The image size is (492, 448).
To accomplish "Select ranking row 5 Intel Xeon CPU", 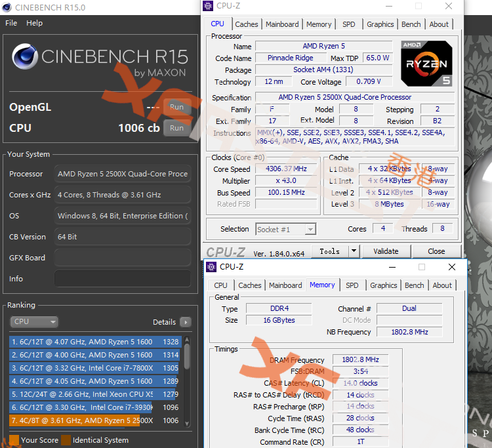I will point(95,394).
